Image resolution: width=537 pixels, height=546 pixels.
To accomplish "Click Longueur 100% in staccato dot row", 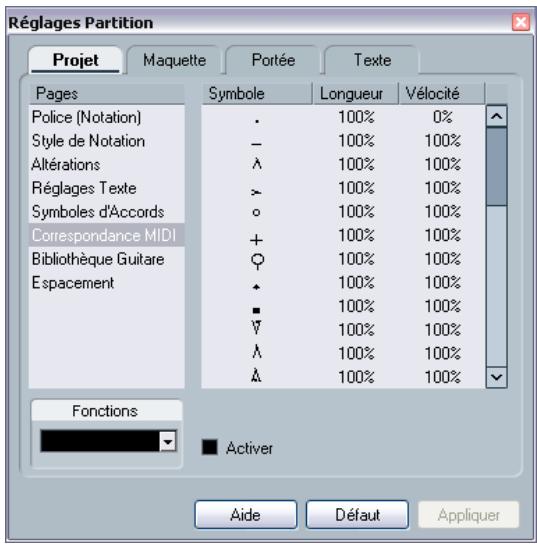I will point(356,117).
